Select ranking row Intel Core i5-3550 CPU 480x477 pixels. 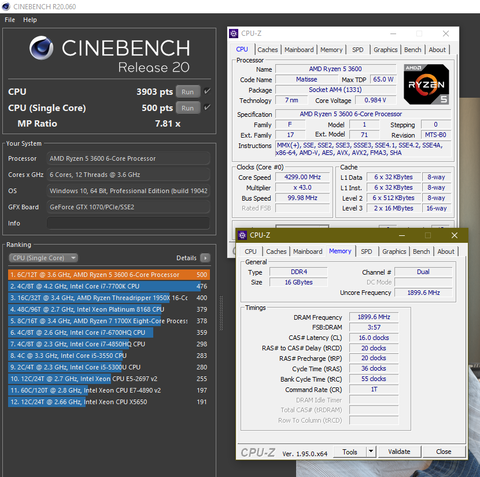coord(109,356)
